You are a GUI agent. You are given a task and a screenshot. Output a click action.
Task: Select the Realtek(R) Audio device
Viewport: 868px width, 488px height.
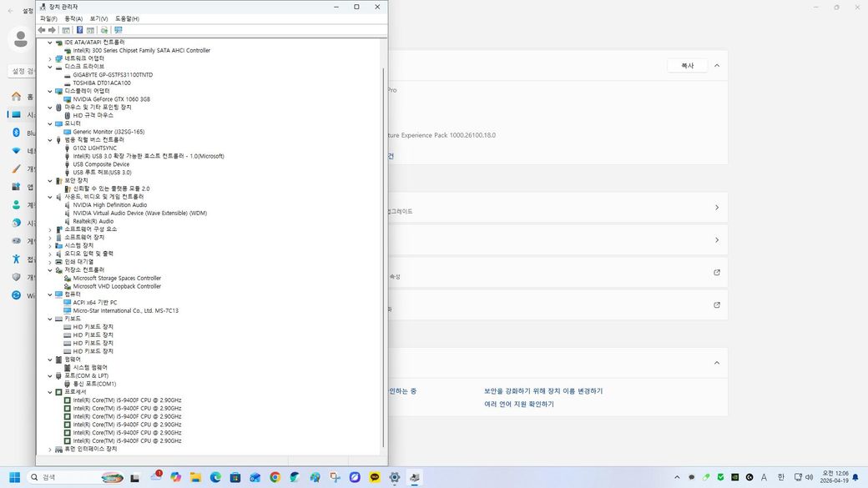click(x=93, y=221)
